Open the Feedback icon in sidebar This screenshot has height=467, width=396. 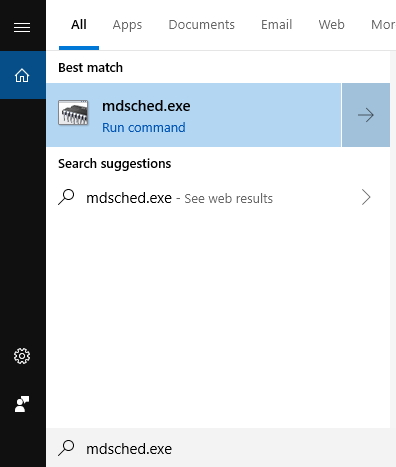tap(22, 404)
